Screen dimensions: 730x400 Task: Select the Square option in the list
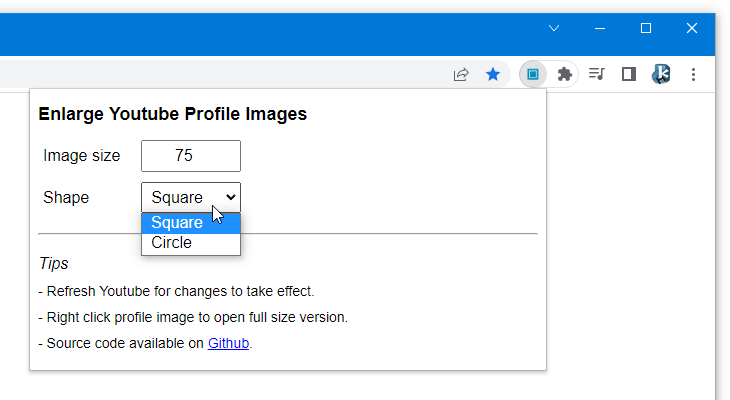(x=191, y=223)
